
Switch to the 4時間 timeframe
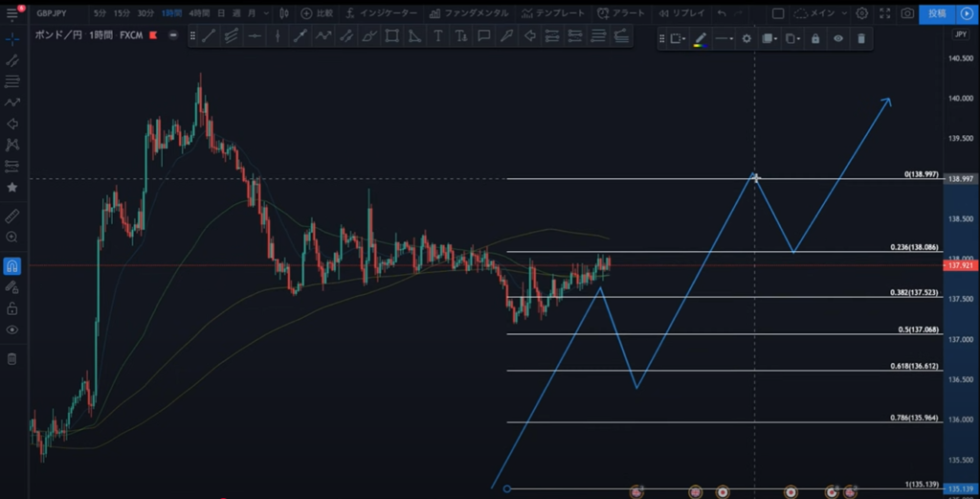pos(199,13)
